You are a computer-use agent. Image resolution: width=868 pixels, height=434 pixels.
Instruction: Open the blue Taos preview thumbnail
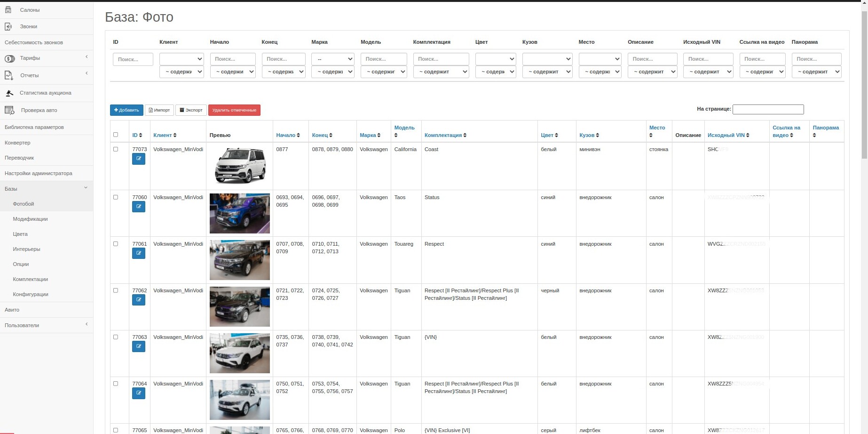pos(240,213)
